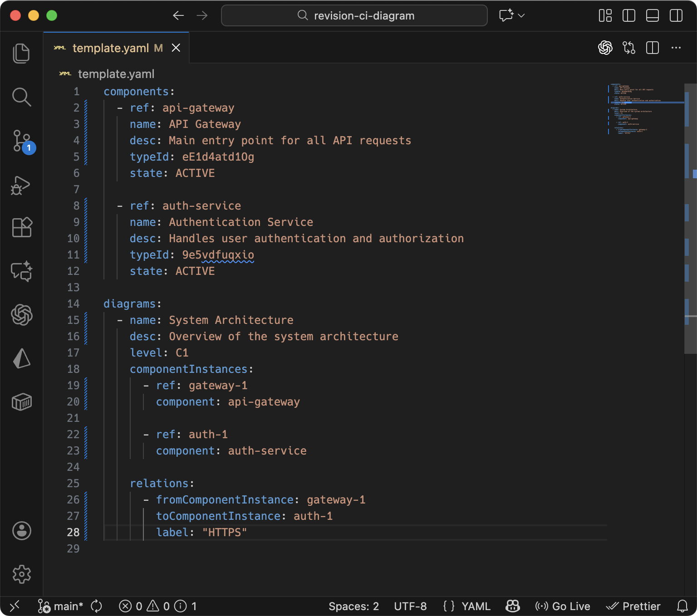Open the ChatGPT panel from the activity bar
Viewport: 697px width, 616px height.
21,315
